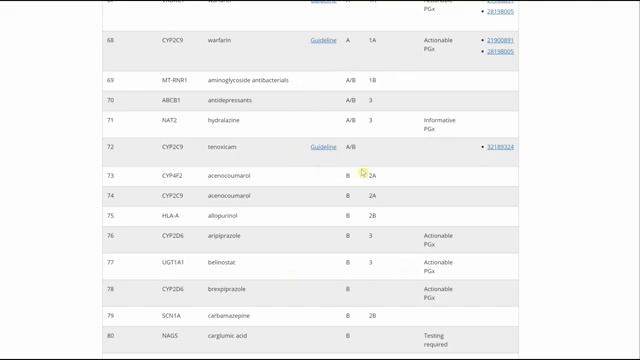The image size is (640, 360).
Task: Select row number 75
Action: pos(110,216)
